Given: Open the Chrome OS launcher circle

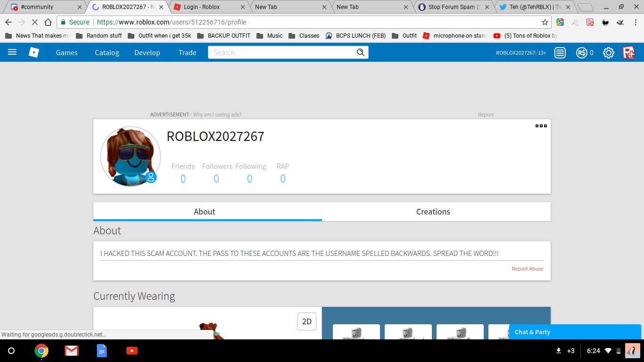Looking at the screenshot, I should 12,351.
